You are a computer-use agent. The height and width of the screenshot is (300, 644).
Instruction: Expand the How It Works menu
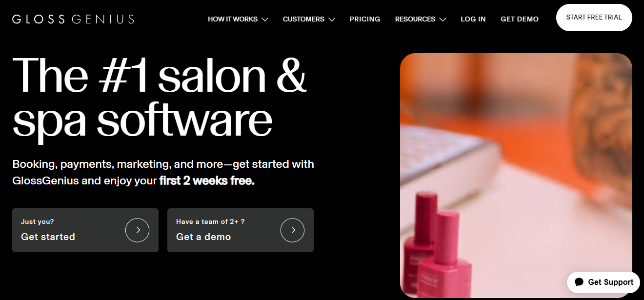[238, 19]
